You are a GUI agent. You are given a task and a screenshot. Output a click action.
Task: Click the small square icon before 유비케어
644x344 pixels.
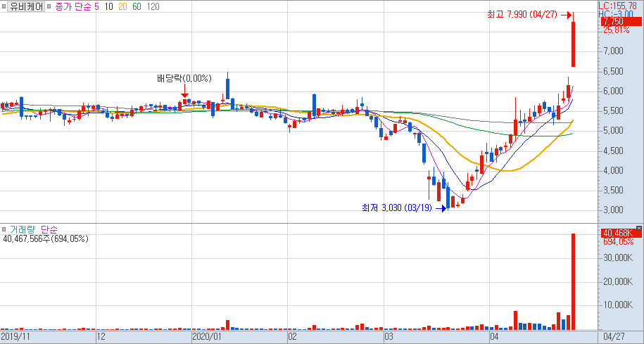(4, 6)
